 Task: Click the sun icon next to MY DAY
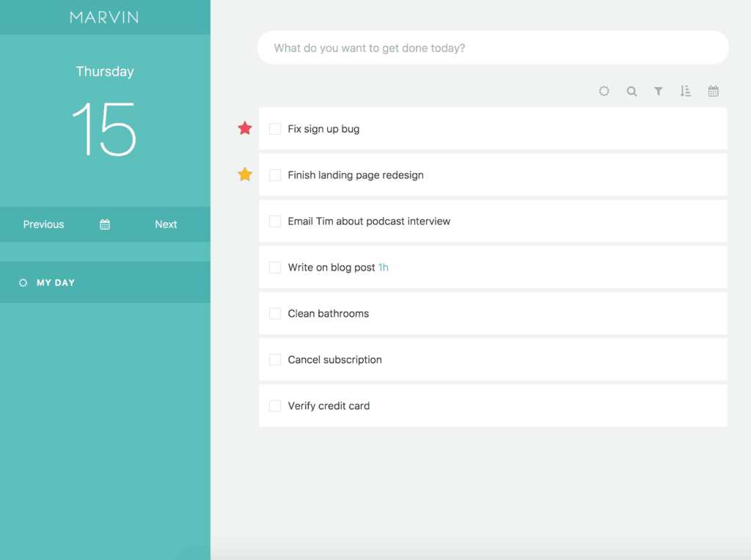click(x=23, y=282)
